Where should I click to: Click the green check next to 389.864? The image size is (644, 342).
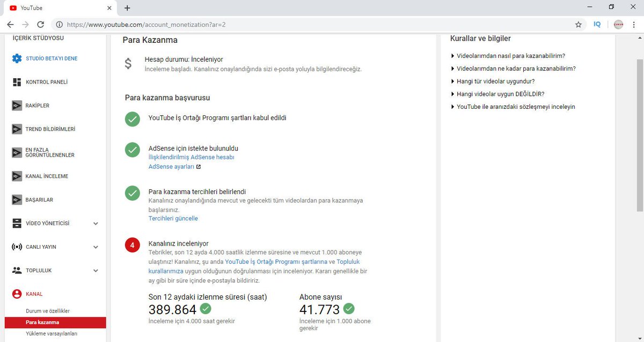coord(206,308)
